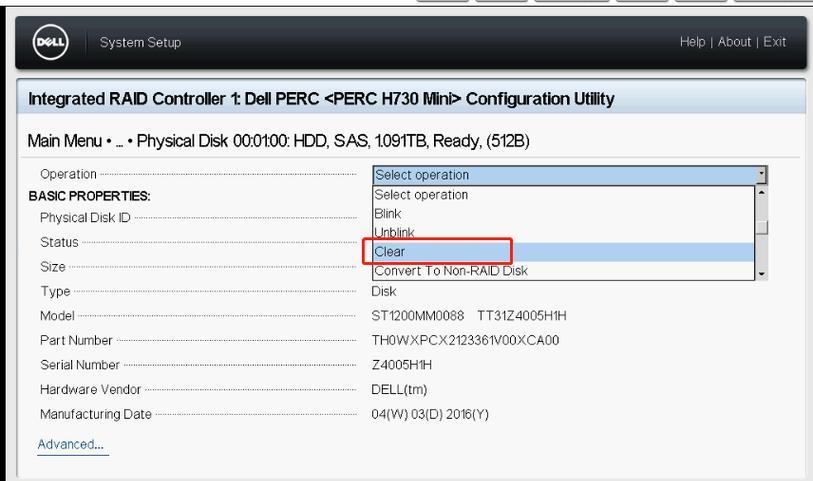Select Convert To Non-RAID Disk operation
813x481 pixels.
564,271
